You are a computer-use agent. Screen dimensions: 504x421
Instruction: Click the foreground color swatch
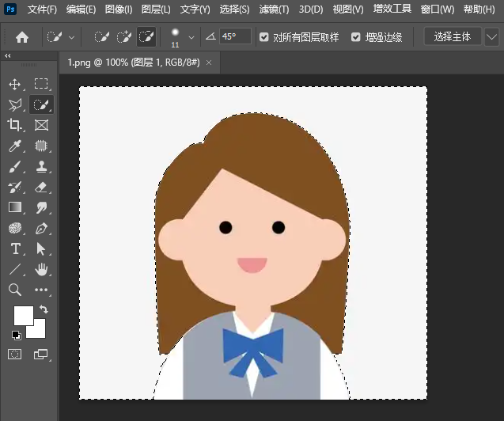pyautogui.click(x=24, y=316)
